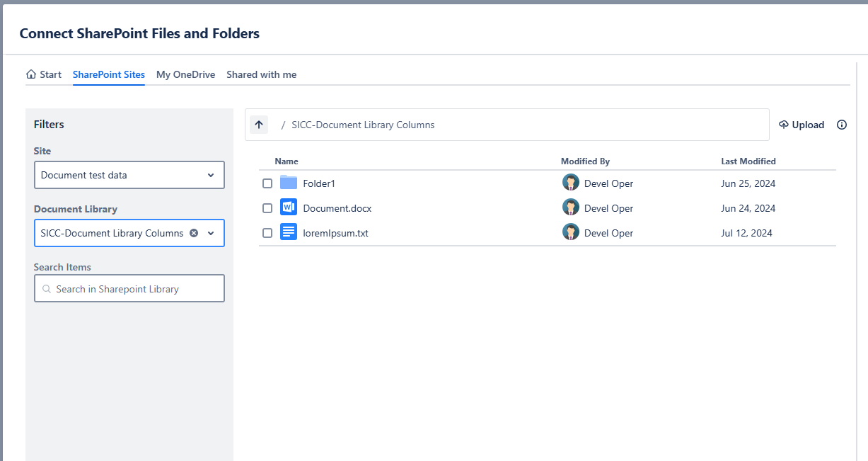Click the Word icon for Document.docx
Screen dimensions: 868x461
pyautogui.click(x=289, y=208)
